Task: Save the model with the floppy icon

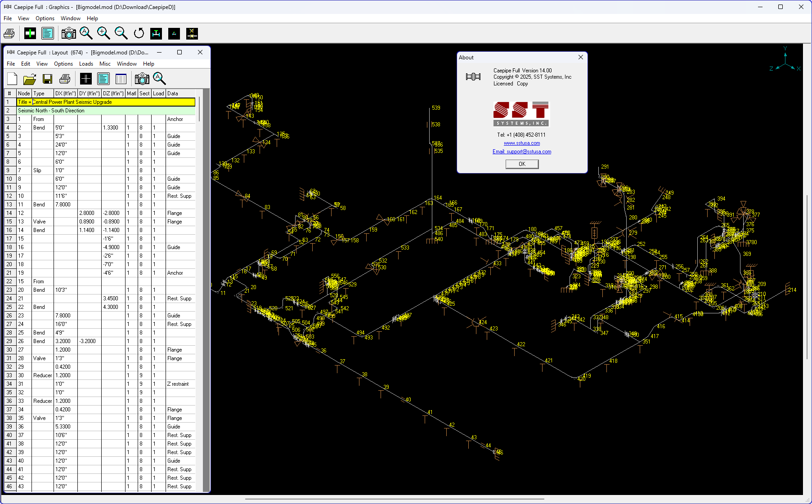Action: pyautogui.click(x=47, y=79)
